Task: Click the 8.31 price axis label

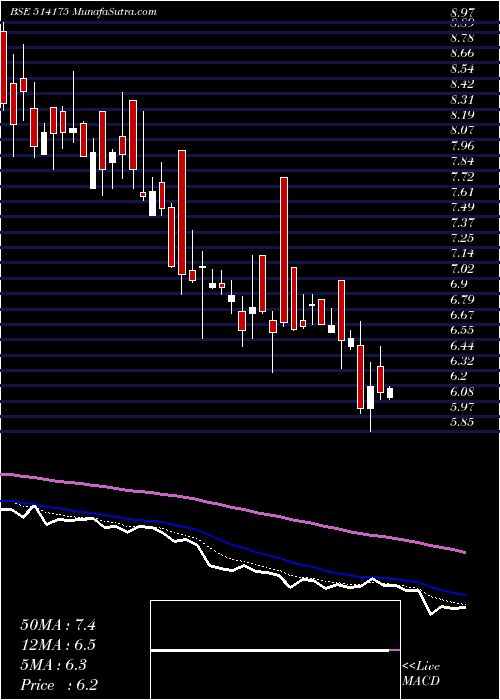Action: click(463, 100)
